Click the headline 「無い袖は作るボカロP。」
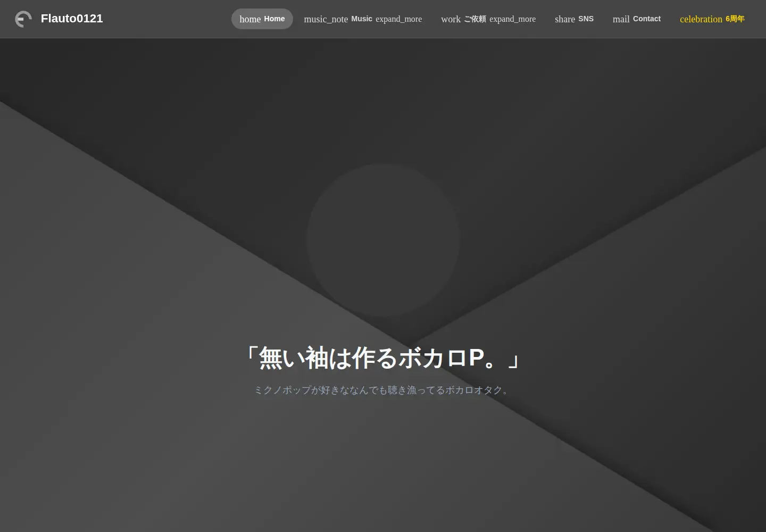Viewport: 766px width, 532px height. [383, 358]
